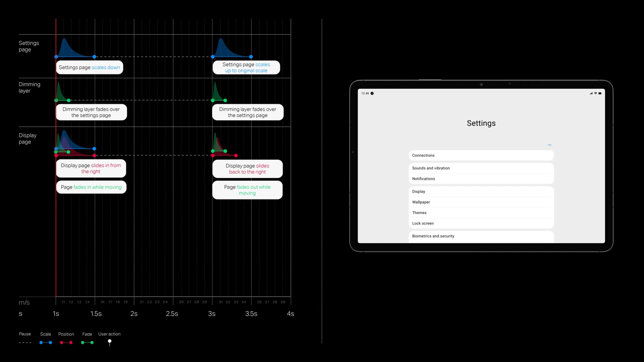
Task: Select Display page blue scale keyframe at 1.5s
Action: [95, 148]
